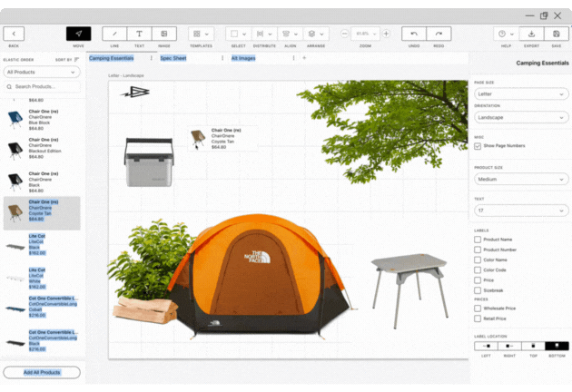Select Lite Cot White product

click(x=42, y=279)
